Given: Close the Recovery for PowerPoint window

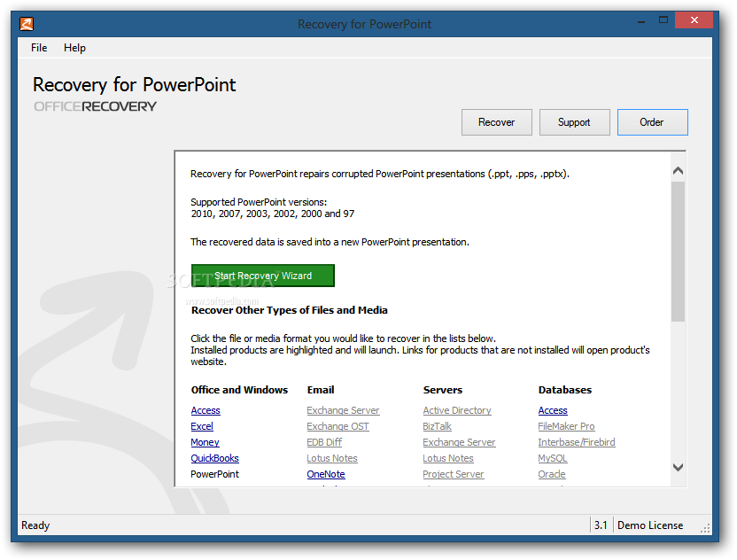Looking at the screenshot, I should pyautogui.click(x=694, y=20).
